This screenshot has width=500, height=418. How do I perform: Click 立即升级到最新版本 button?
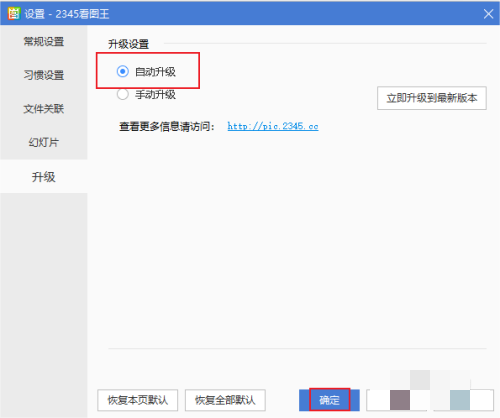432,98
